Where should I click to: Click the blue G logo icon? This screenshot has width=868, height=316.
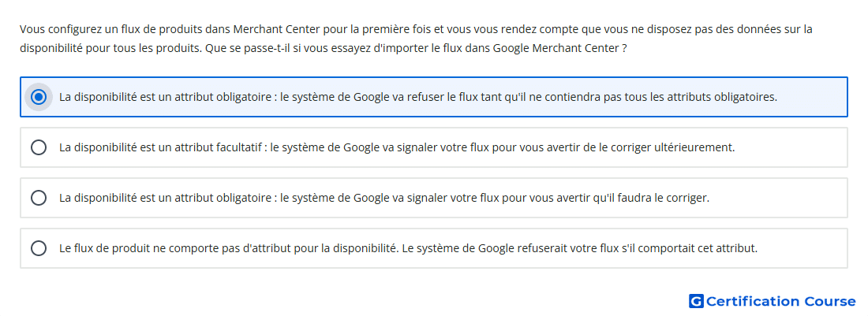pyautogui.click(x=696, y=301)
